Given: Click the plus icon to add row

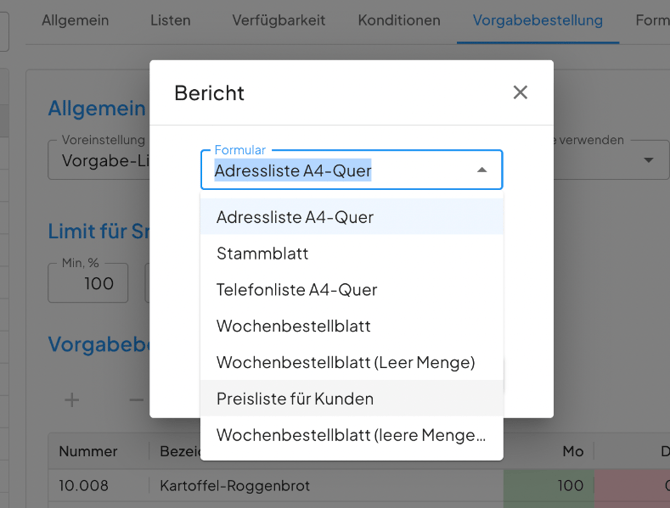Looking at the screenshot, I should pyautogui.click(x=72, y=400).
